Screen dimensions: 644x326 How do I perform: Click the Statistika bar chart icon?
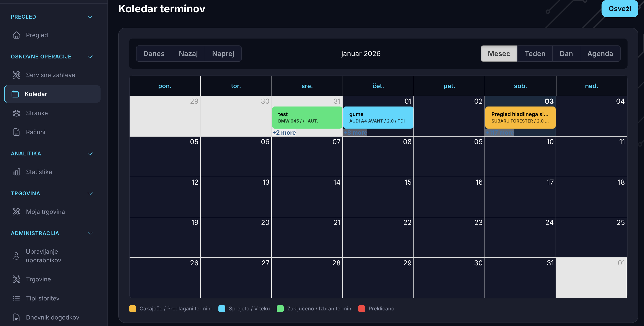pyautogui.click(x=16, y=172)
